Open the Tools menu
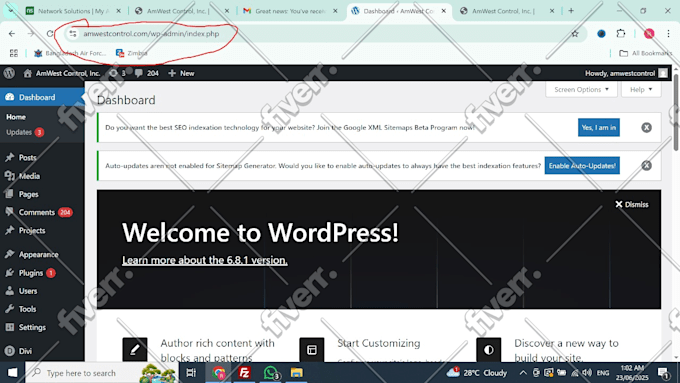 (27, 309)
